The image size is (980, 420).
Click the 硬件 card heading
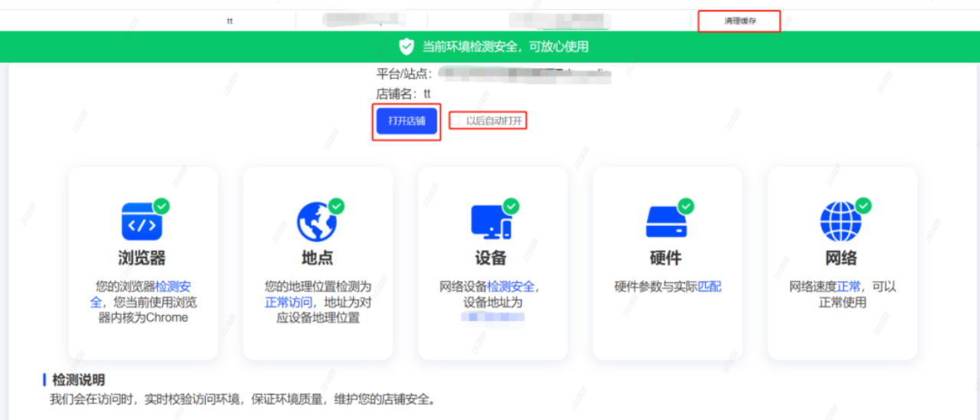[666, 258]
